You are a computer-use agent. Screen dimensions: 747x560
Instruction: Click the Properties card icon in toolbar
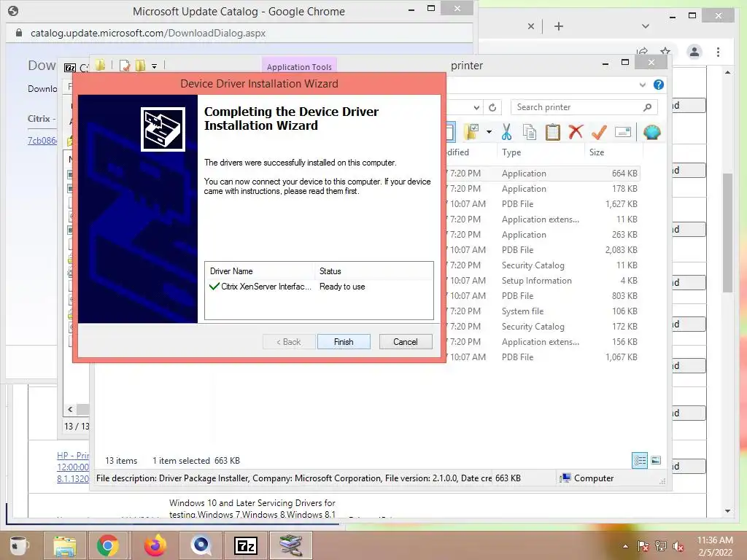click(x=623, y=132)
